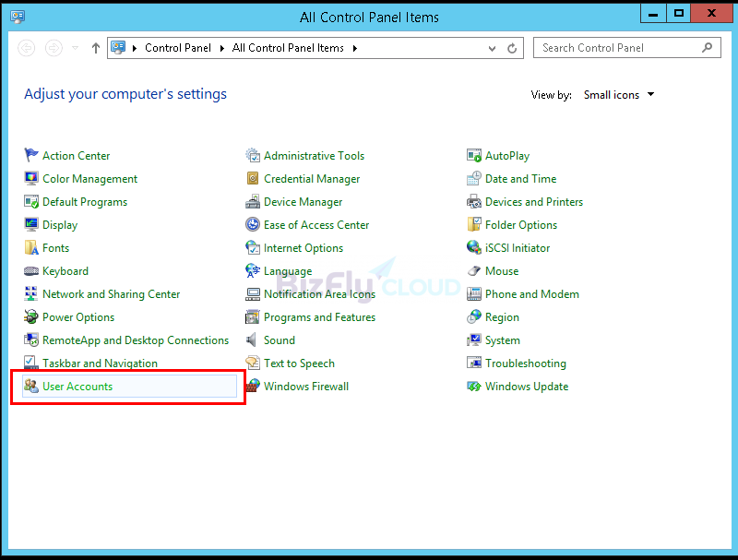Open the Phone and Modem icon
This screenshot has height=560, width=738.
click(x=474, y=293)
